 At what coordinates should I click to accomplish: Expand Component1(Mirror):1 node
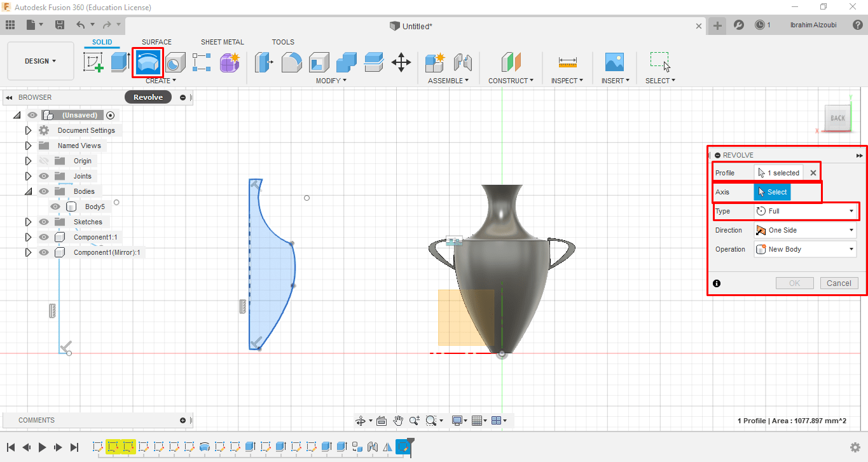click(x=28, y=252)
